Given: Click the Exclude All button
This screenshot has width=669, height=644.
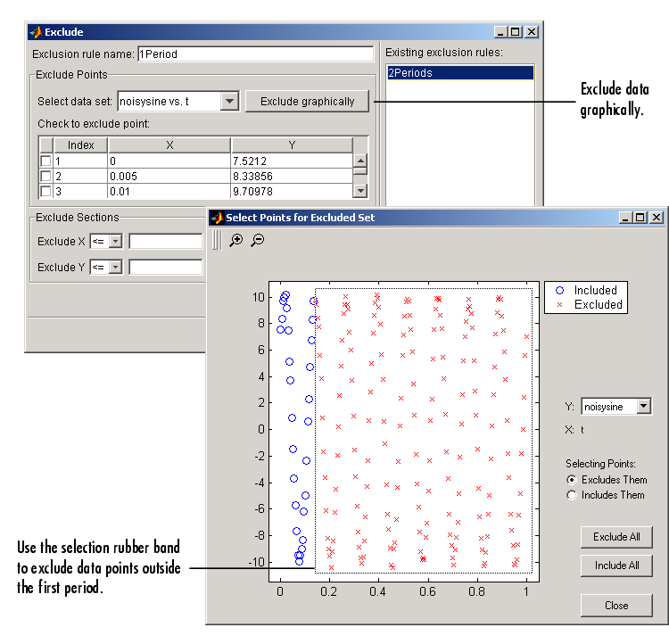Looking at the screenshot, I should (616, 537).
